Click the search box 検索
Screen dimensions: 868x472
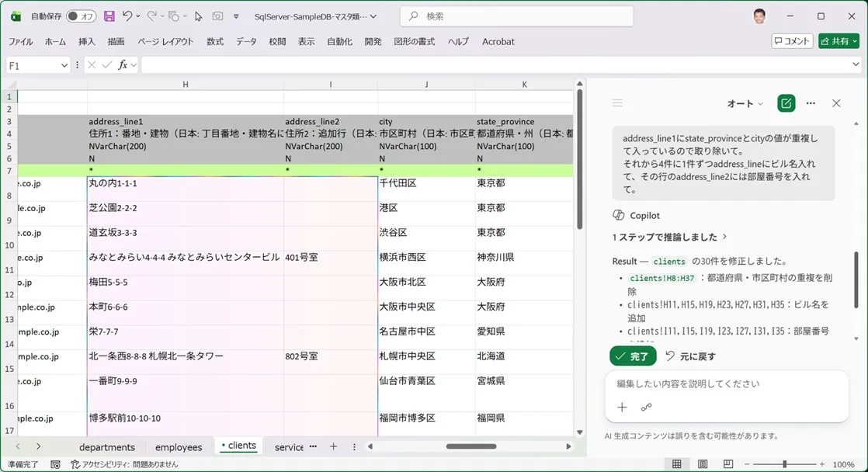[x=516, y=16]
